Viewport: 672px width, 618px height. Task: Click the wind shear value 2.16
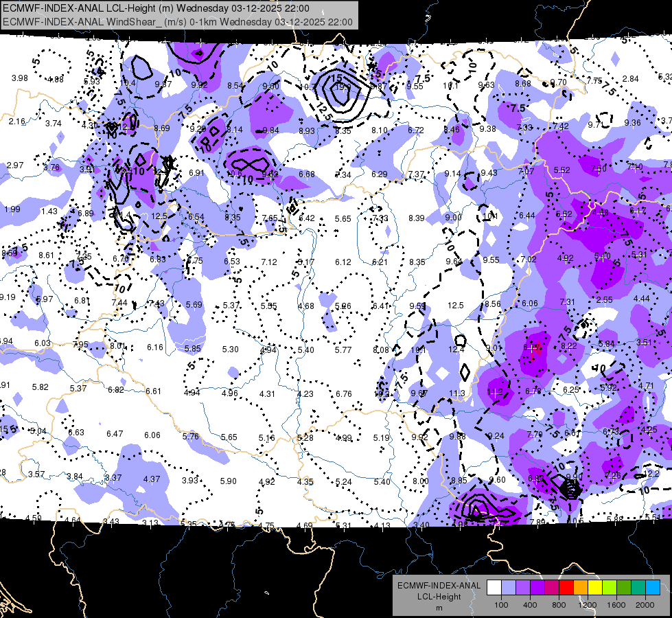16,122
